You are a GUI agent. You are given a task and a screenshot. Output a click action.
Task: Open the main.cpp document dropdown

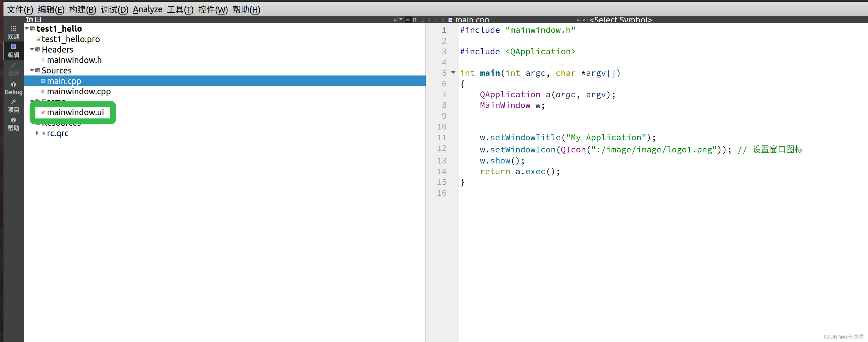[x=578, y=20]
